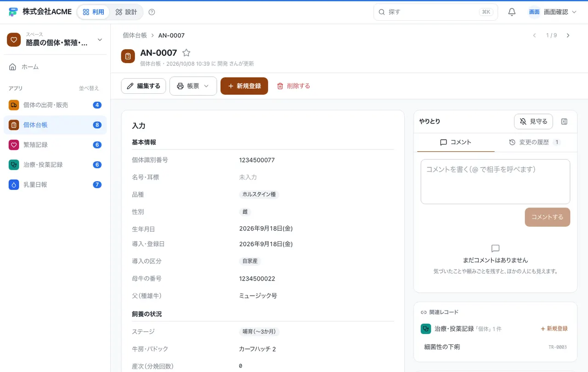Open 乳量日報 app in sidebar
The image size is (588, 372).
click(55, 184)
